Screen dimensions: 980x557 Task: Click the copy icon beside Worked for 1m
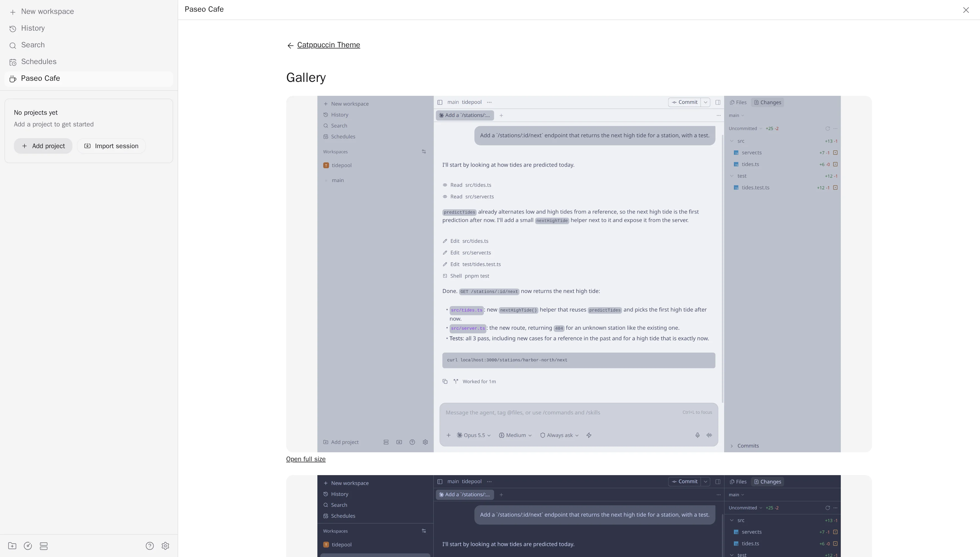coord(445,382)
